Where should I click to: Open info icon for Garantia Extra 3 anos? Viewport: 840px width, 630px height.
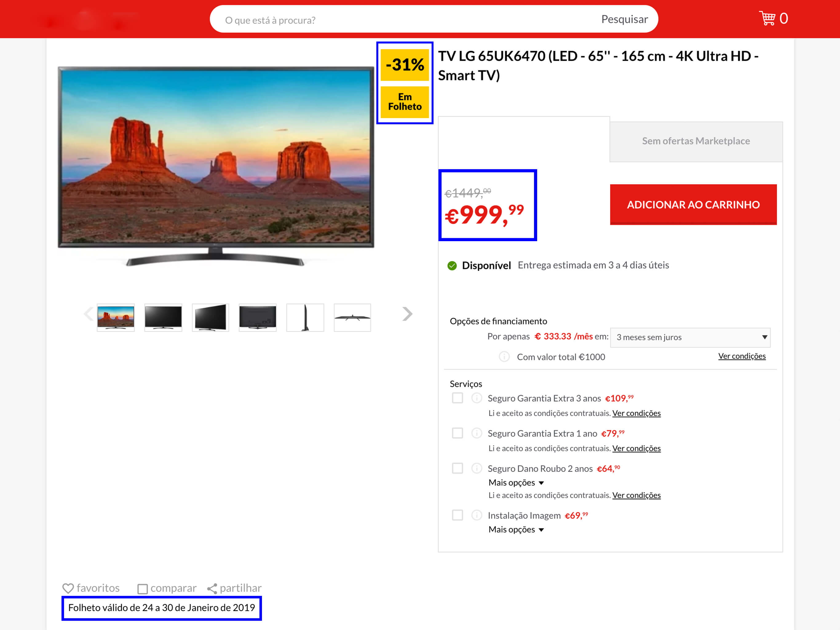pyautogui.click(x=477, y=398)
